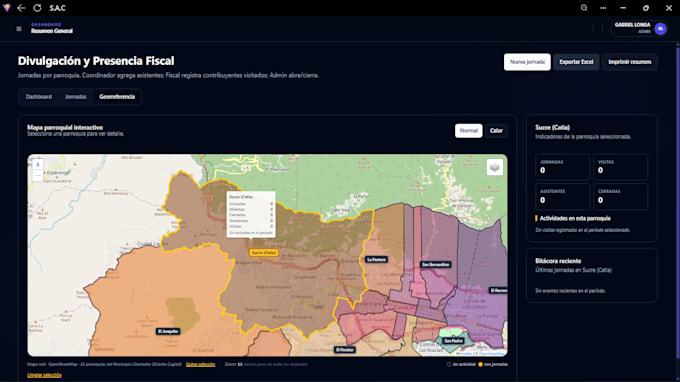Click the Exportar Excel button

tap(576, 62)
